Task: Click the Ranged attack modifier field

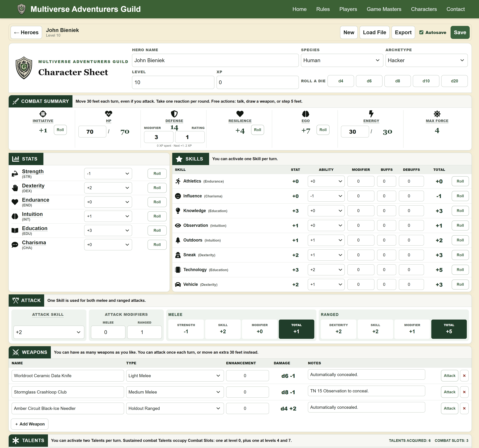Action: (144, 332)
